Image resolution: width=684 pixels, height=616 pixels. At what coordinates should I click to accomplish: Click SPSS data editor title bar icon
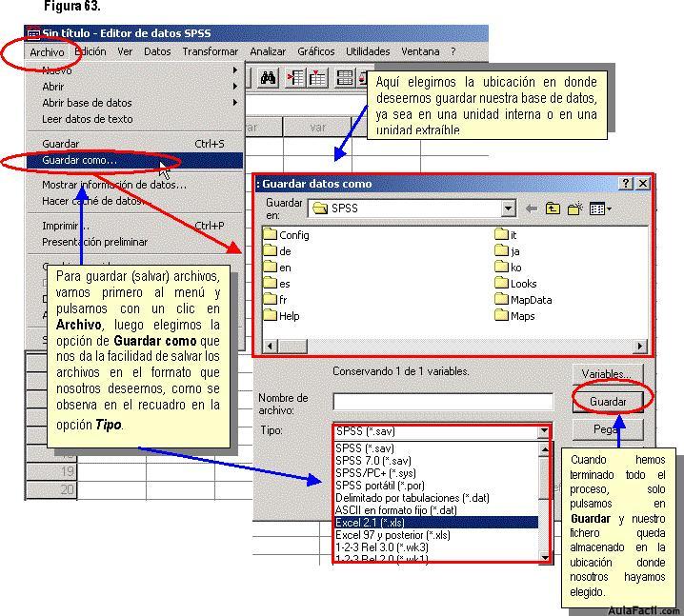[33, 33]
